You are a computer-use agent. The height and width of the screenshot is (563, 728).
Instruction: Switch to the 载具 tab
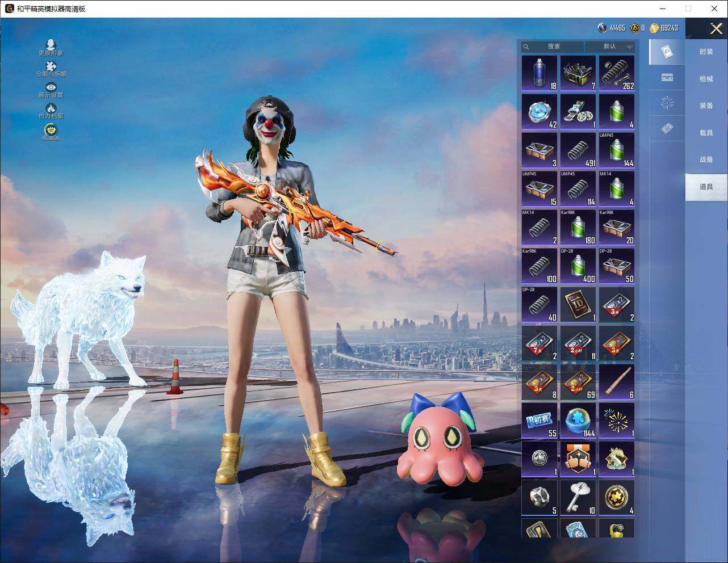coord(706,133)
